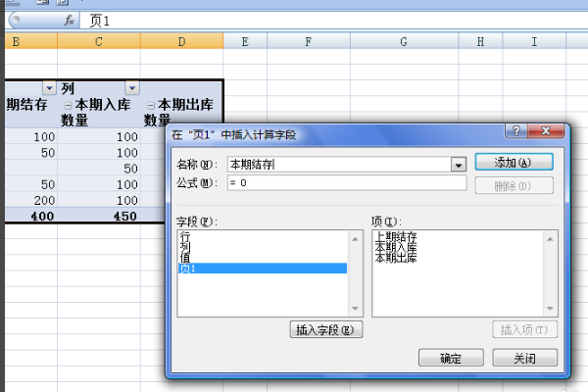Select 值 in the fields list
Viewport: 588px width, 392px height.
tap(263, 258)
